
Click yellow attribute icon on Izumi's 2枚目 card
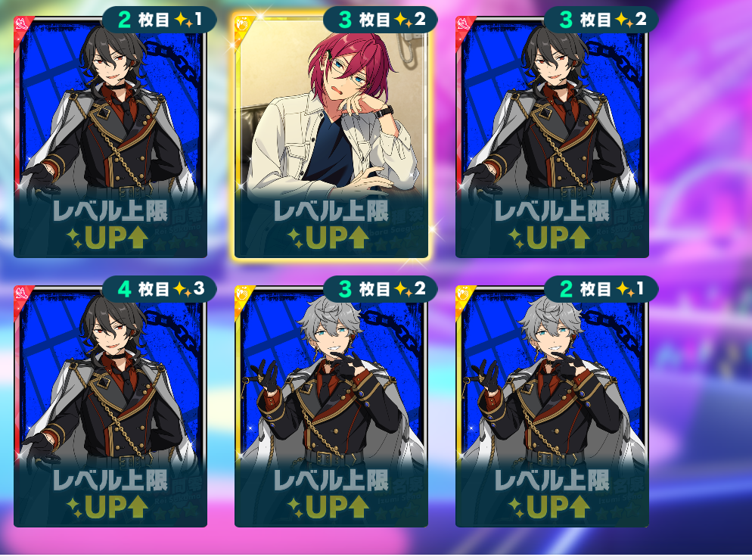464,293
